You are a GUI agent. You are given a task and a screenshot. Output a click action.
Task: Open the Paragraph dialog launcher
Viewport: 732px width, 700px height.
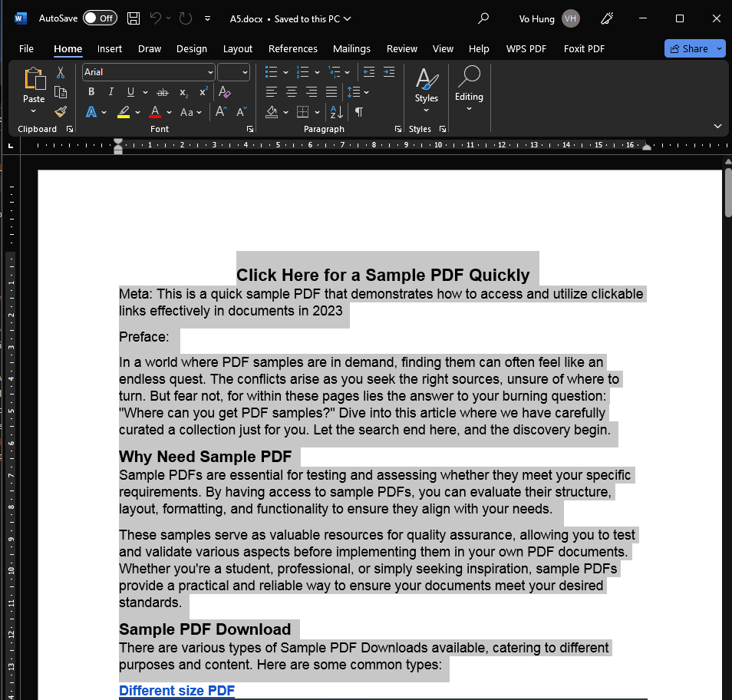click(398, 130)
